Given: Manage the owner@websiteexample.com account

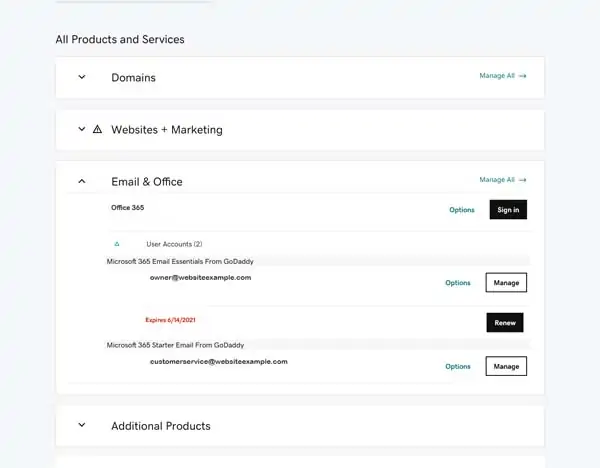Looking at the screenshot, I should pyautogui.click(x=506, y=282).
